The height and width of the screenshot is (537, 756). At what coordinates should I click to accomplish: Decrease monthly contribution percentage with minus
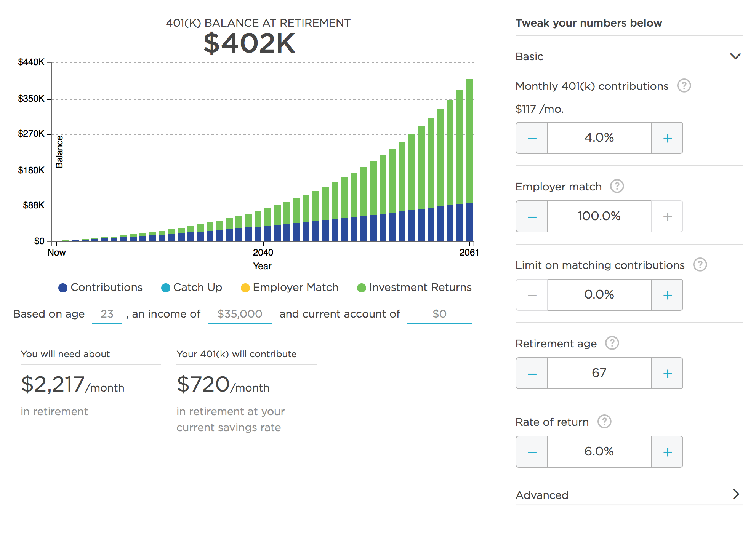[532, 138]
